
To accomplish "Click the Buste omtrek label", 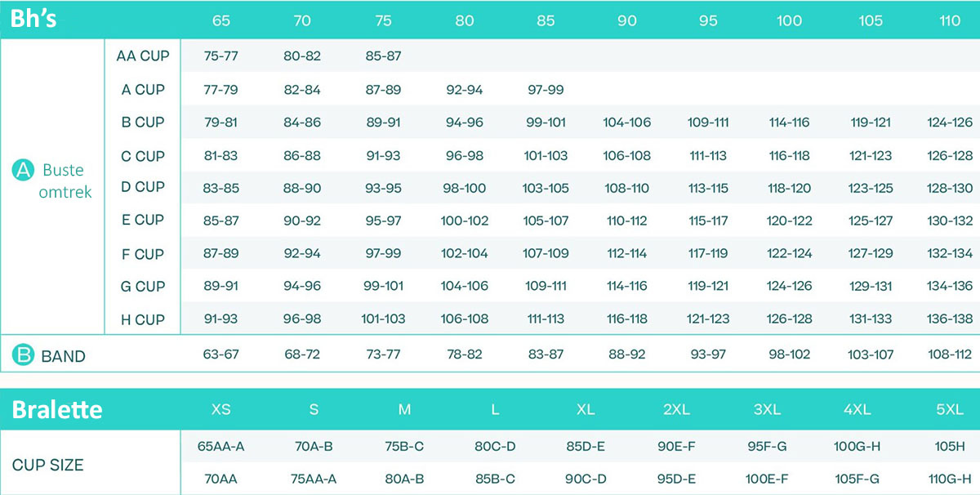I will point(65,181).
